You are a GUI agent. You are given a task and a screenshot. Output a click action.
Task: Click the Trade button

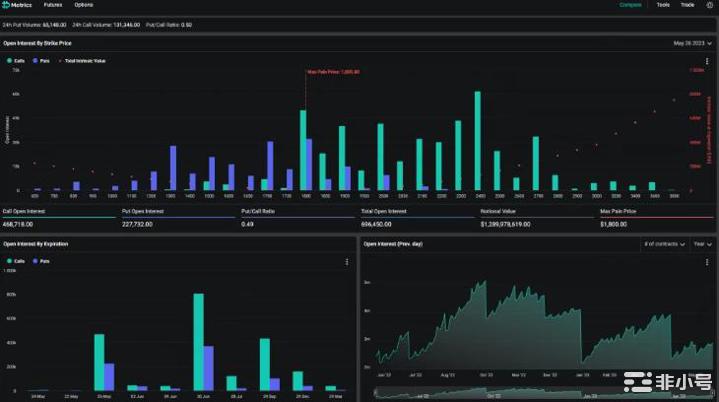pos(687,5)
